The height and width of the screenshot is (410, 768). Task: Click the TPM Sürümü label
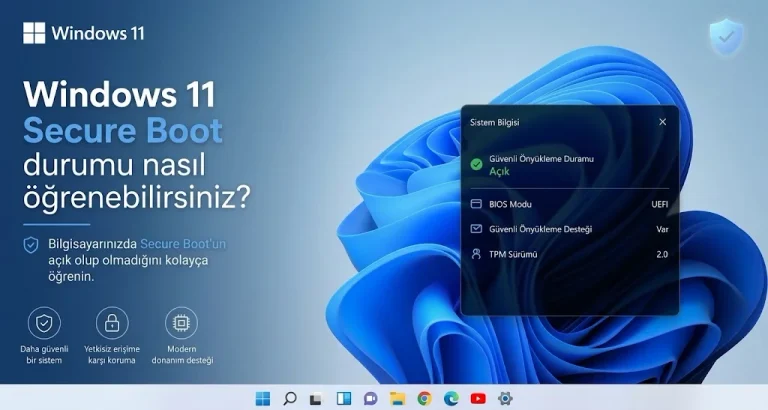coord(513,254)
